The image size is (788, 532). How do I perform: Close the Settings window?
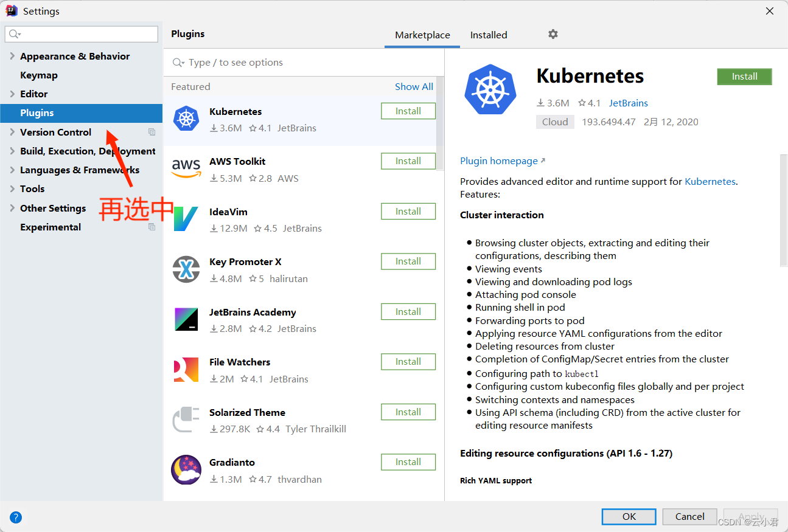[770, 11]
